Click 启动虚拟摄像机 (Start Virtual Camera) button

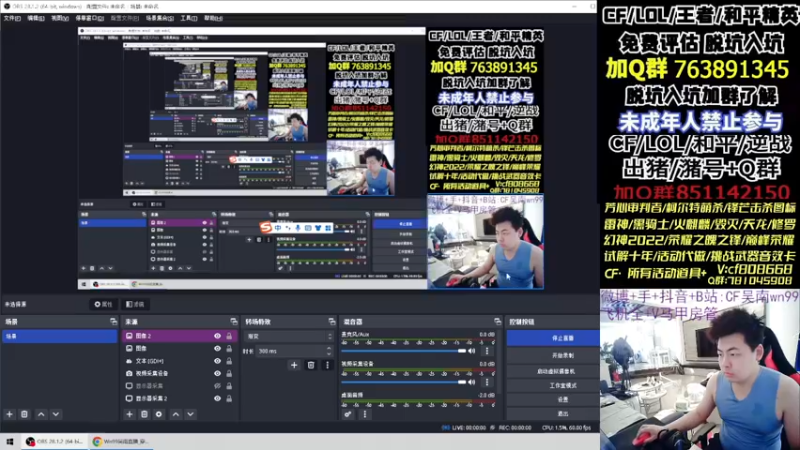coord(553,371)
